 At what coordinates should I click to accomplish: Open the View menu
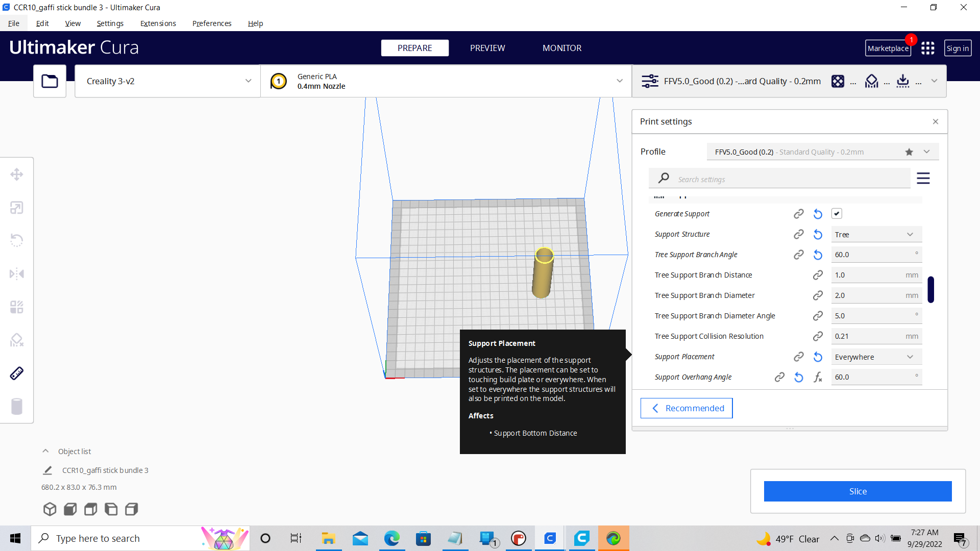(x=72, y=23)
